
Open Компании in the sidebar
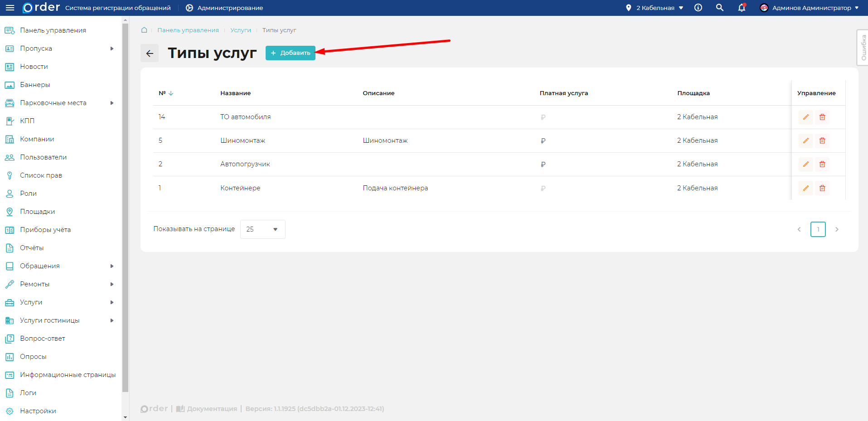click(x=37, y=139)
